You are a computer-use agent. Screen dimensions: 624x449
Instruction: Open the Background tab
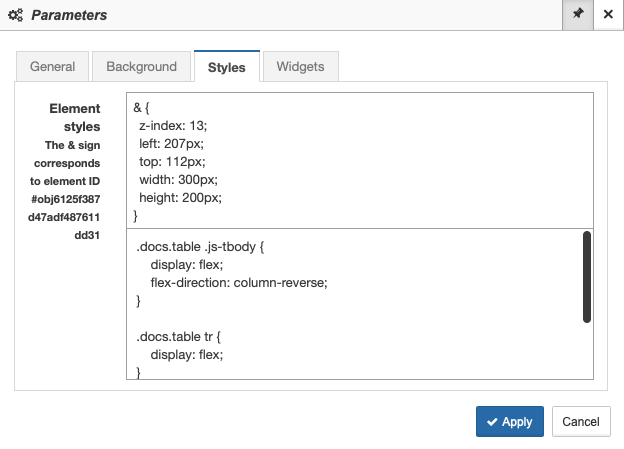coord(142,66)
